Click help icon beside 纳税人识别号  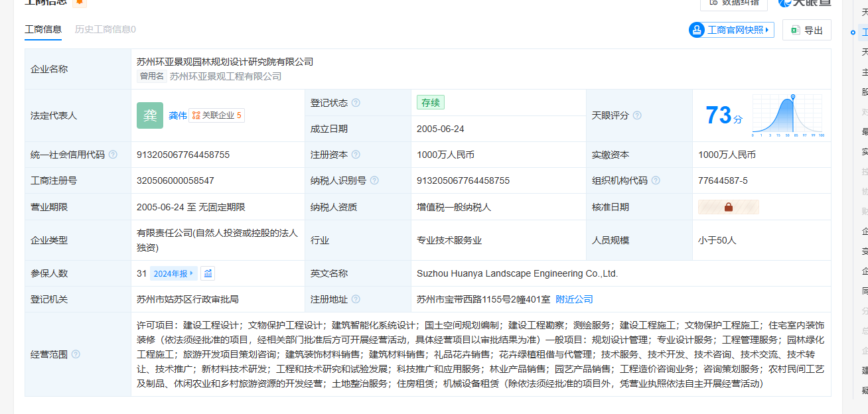point(374,180)
